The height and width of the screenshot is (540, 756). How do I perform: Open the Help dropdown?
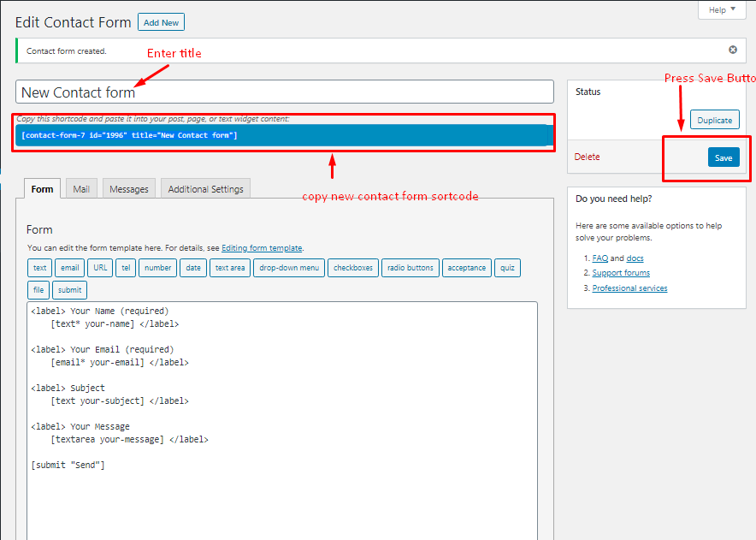722,10
